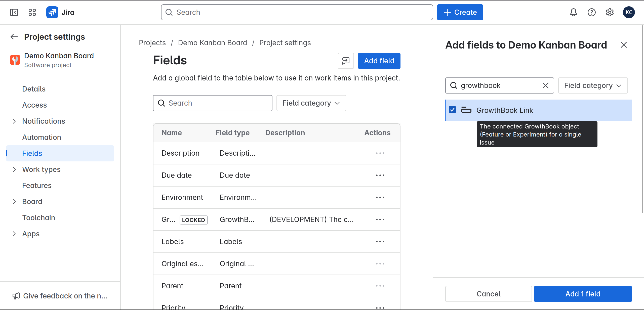This screenshot has height=310, width=644.
Task: Uncheck the GrowthBook Link checkbox
Action: (452, 110)
